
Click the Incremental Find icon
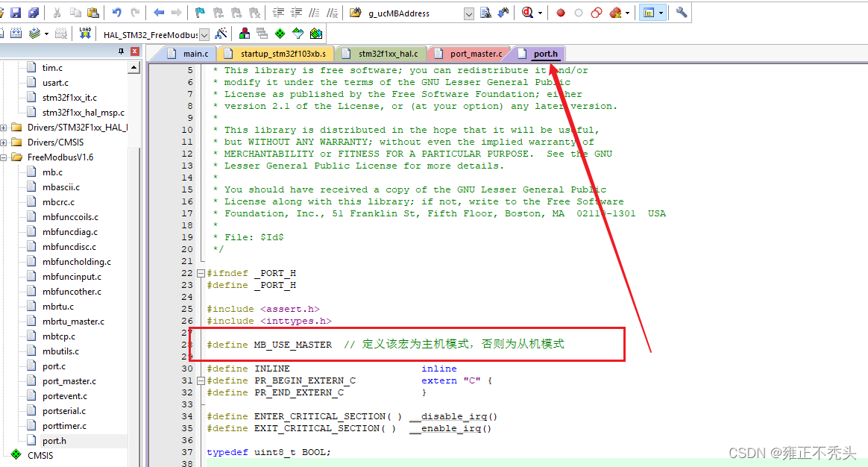click(x=503, y=13)
